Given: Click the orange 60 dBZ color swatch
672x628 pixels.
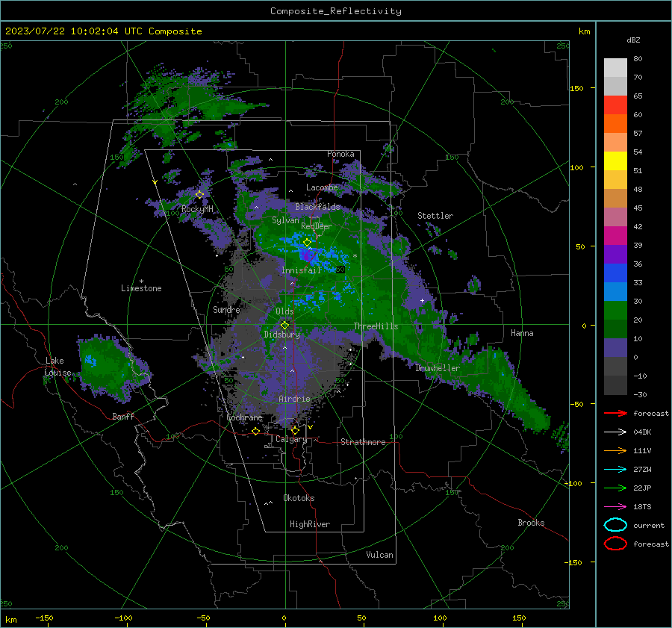Looking at the screenshot, I should (x=615, y=123).
